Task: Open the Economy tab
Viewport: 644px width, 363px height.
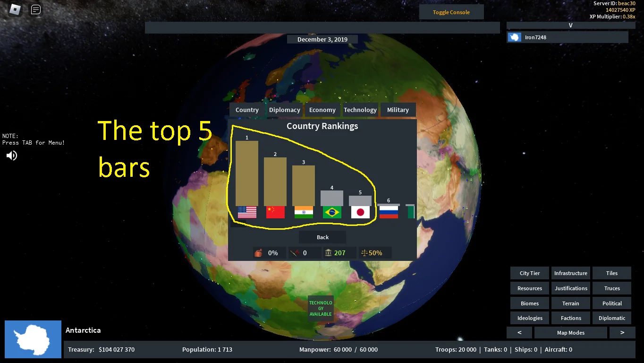Action: coord(322,110)
